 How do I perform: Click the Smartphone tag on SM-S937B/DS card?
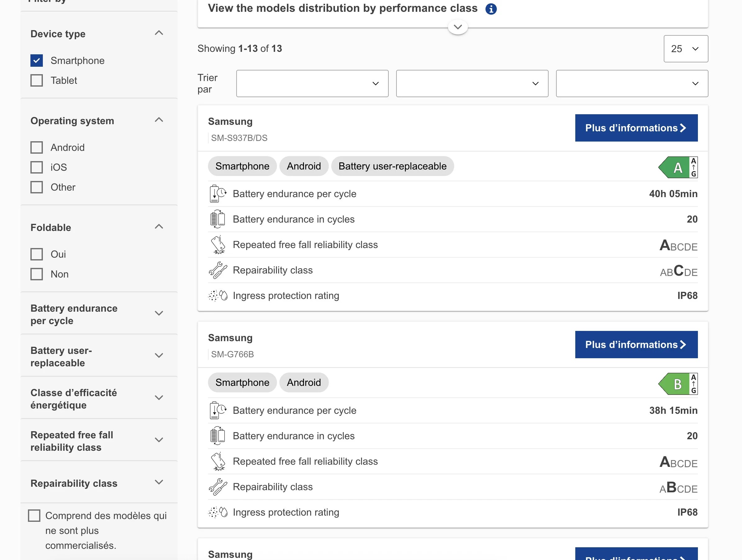242,166
